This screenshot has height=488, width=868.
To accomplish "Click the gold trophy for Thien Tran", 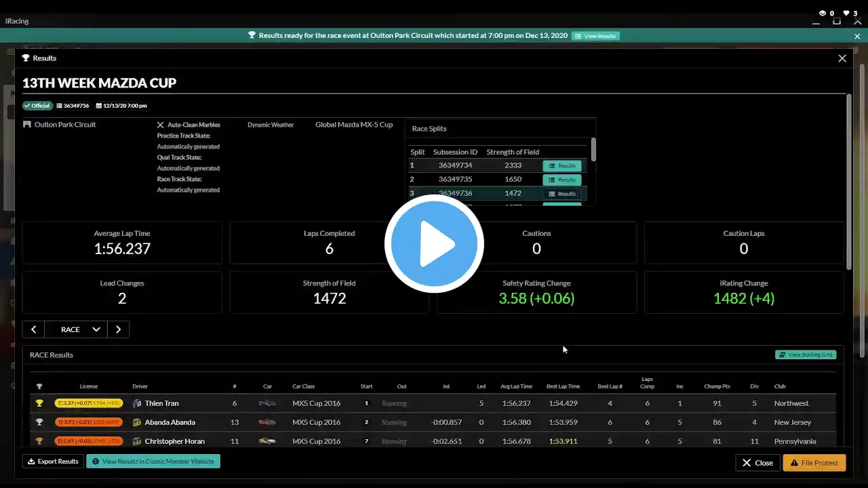I will [39, 403].
